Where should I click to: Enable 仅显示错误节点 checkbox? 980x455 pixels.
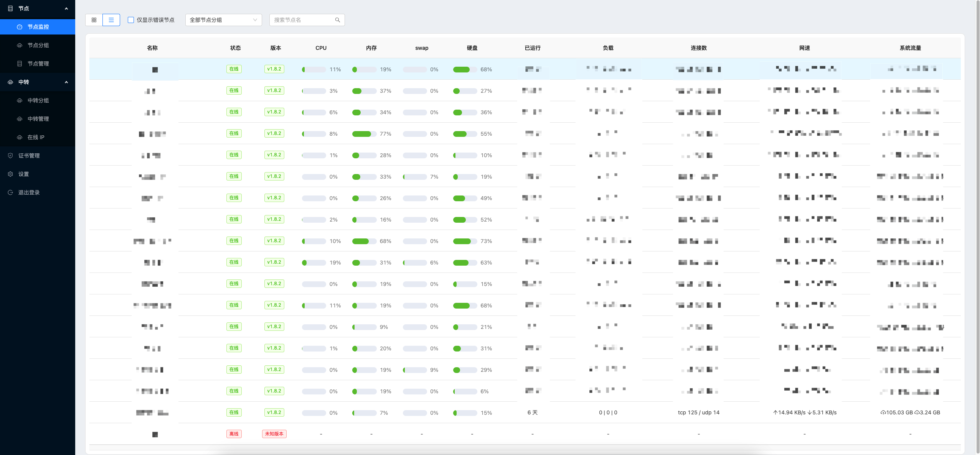point(131,20)
